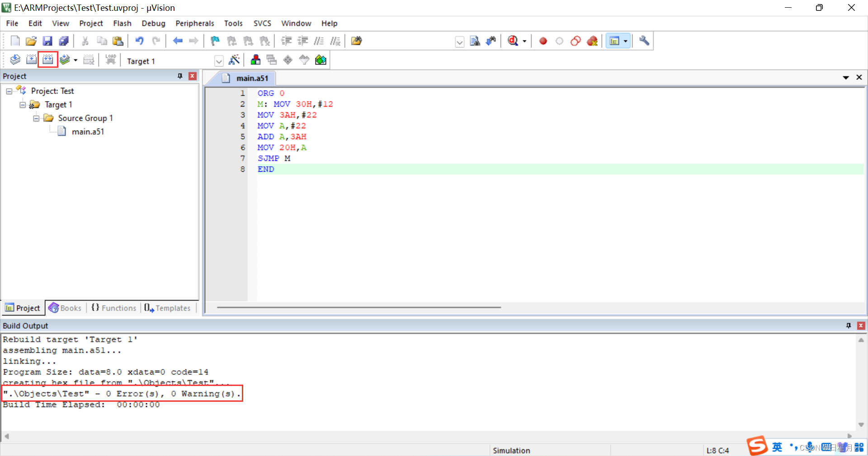This screenshot has height=456, width=868.
Task: Expand window layout dropdown arrow
Action: 626,41
